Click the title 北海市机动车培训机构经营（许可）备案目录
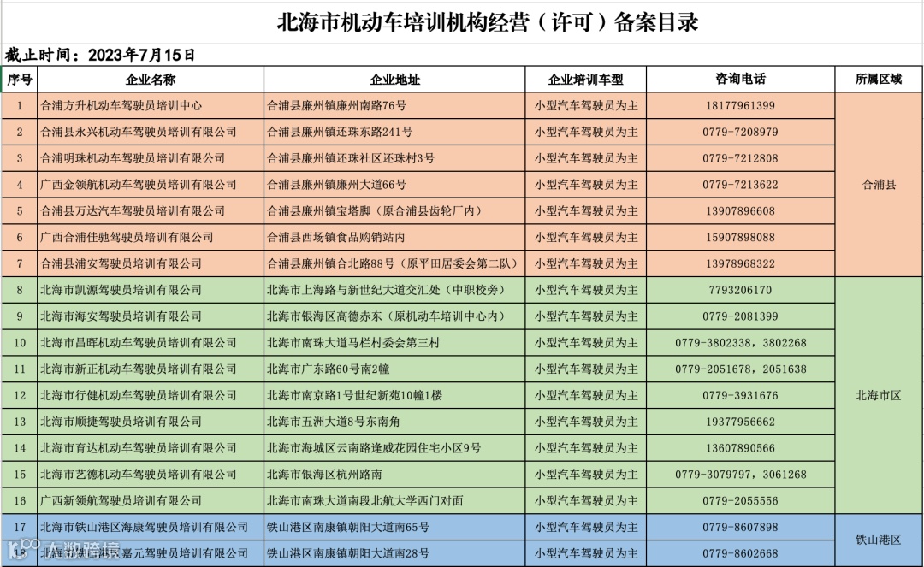This screenshot has width=924, height=567. pyautogui.click(x=488, y=22)
